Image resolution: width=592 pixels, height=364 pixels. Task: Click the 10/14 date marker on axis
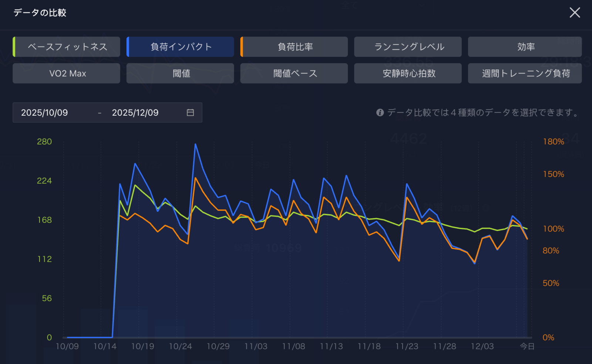point(105,347)
